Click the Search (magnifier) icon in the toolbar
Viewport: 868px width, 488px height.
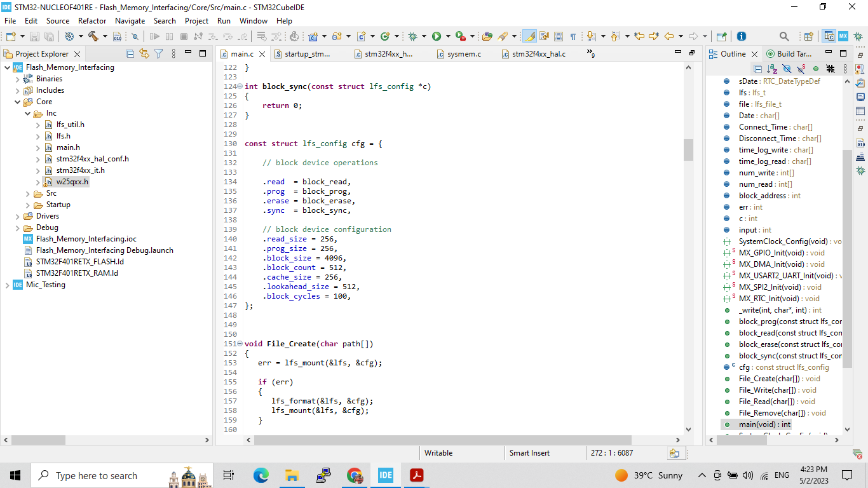point(783,36)
